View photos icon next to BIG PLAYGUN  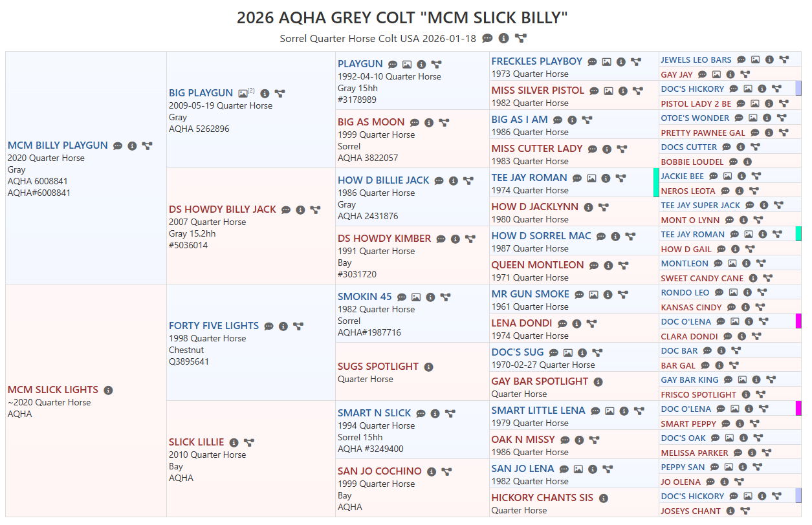(243, 93)
